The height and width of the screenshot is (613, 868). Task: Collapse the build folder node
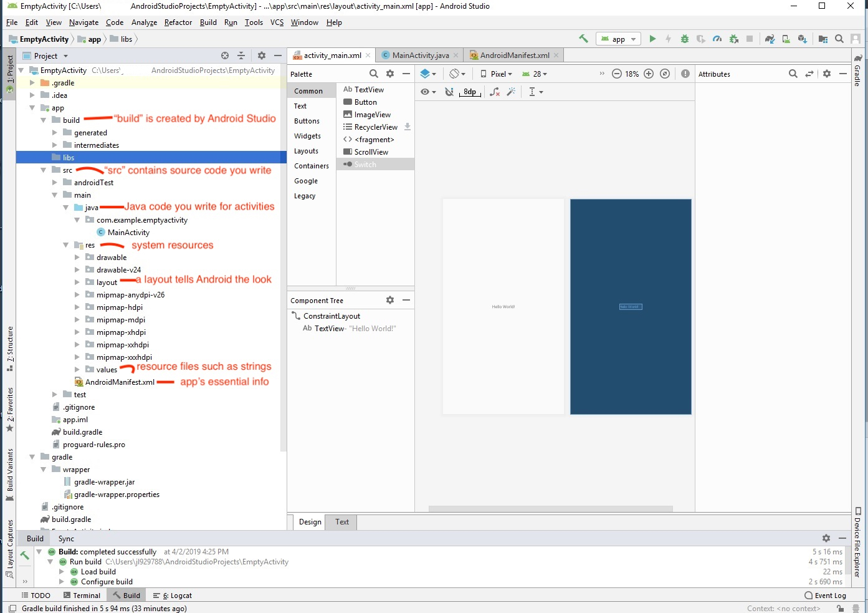coord(44,120)
